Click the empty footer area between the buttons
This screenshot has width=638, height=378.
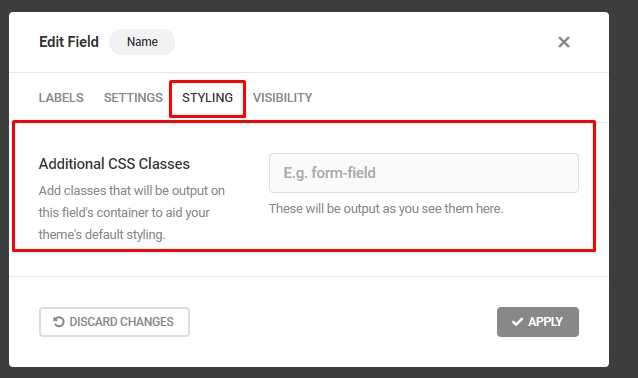343,322
